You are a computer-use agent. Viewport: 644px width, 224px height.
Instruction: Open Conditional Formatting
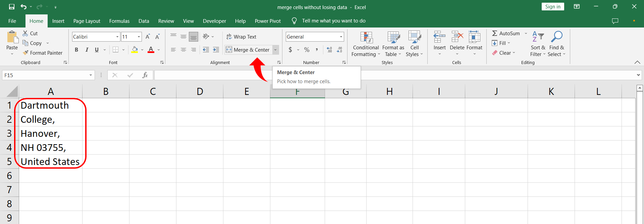click(366, 44)
